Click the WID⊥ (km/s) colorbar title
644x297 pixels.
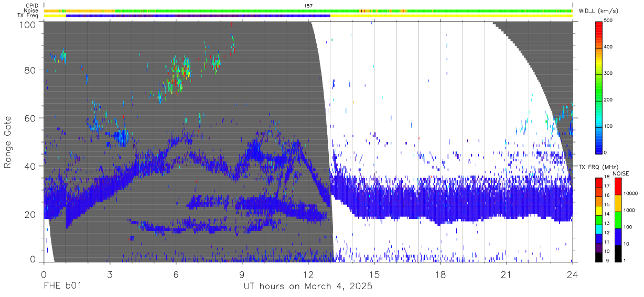point(599,11)
